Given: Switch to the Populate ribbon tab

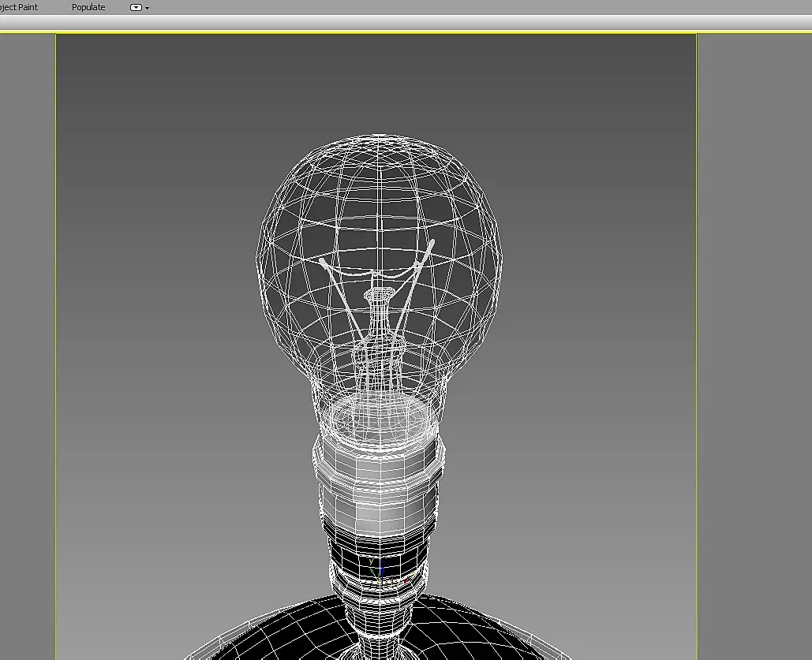Looking at the screenshot, I should coord(88,7).
